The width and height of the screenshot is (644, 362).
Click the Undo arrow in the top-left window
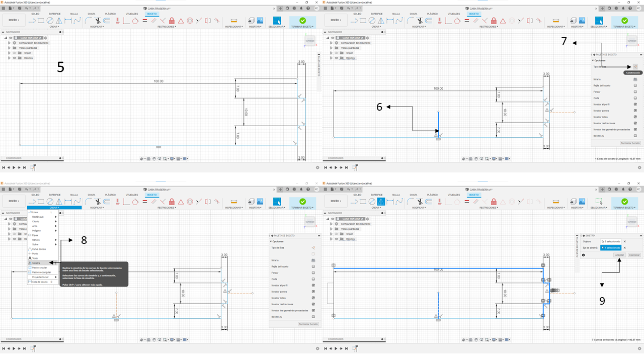click(x=27, y=8)
